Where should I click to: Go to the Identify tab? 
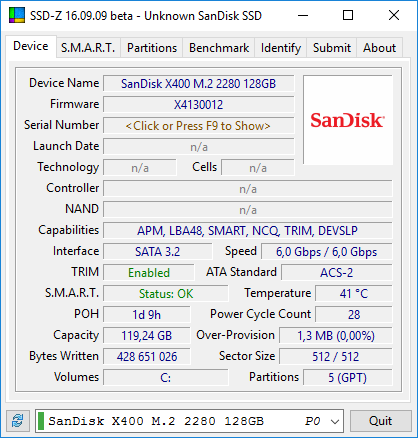[x=281, y=48]
